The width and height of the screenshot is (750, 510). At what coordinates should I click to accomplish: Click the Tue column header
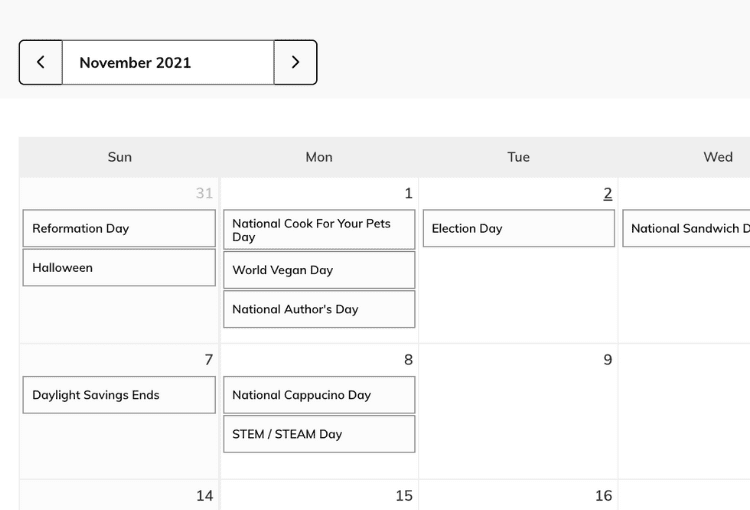point(518,157)
